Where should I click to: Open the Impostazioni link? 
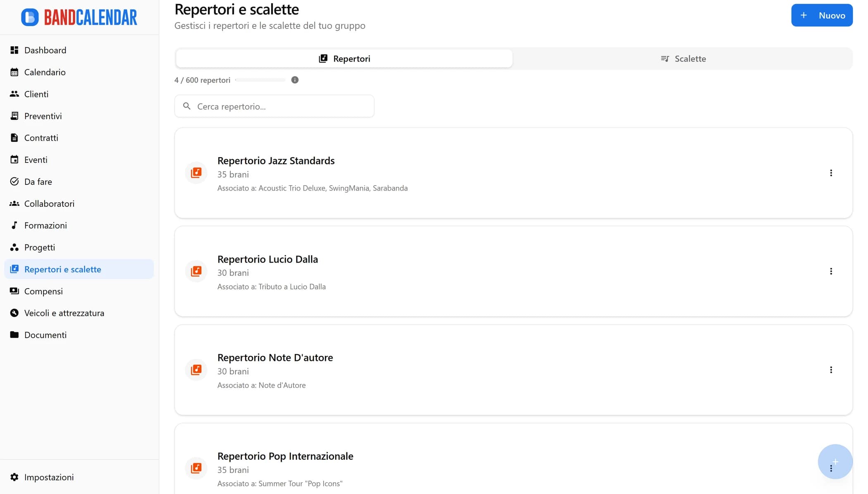(48, 477)
